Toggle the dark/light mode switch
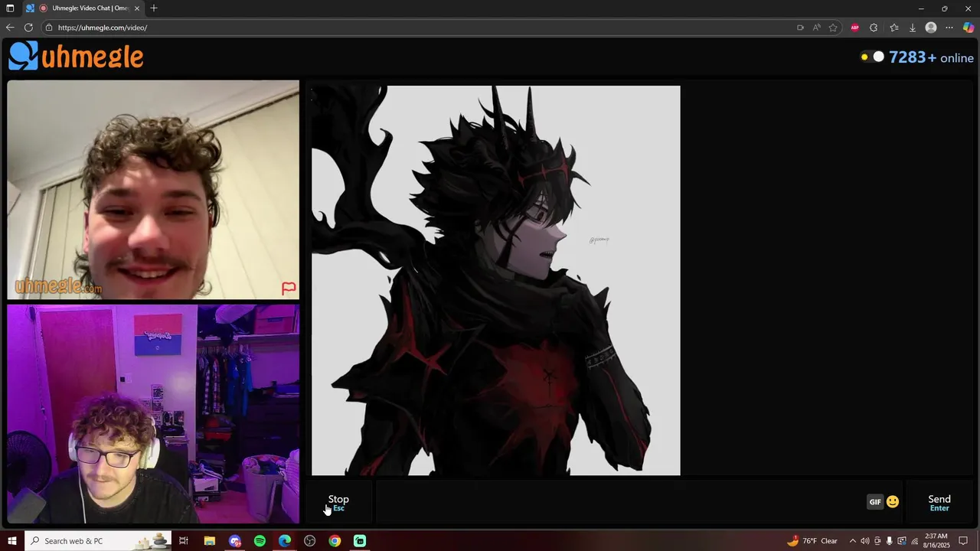This screenshot has height=551, width=980. click(x=872, y=57)
